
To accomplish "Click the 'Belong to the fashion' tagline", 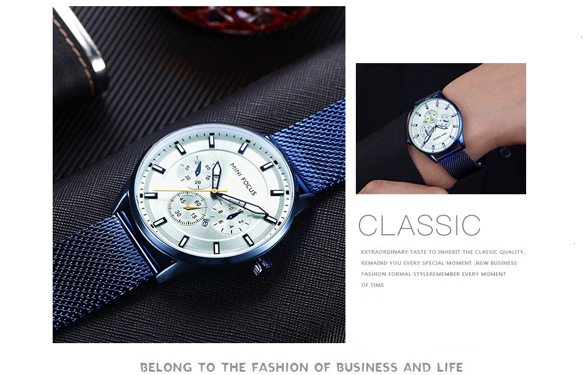I will click(302, 367).
